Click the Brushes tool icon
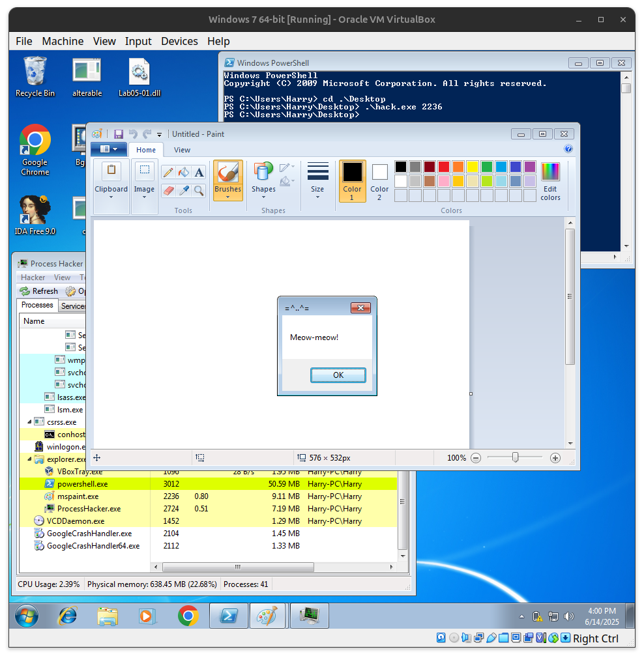The width and height of the screenshot is (644, 658). point(228,172)
